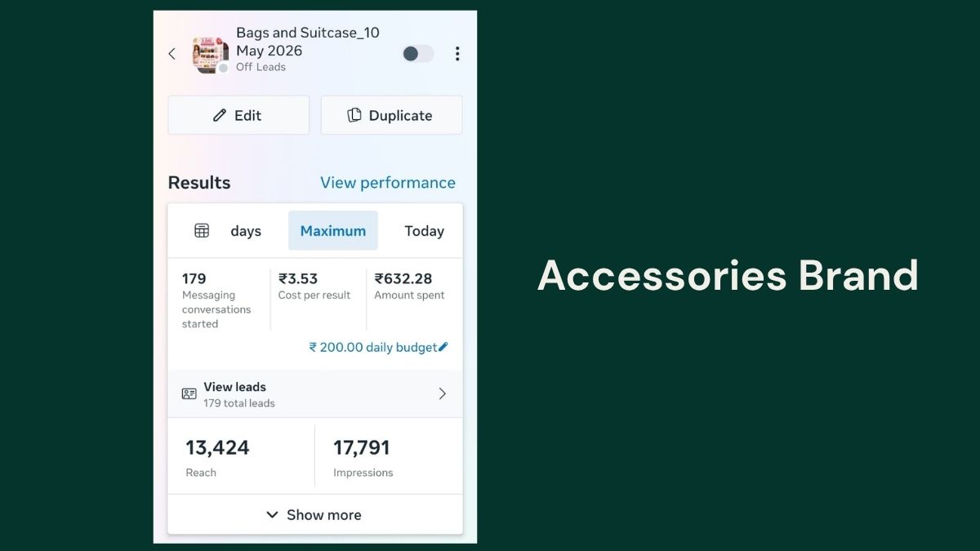Toggle the campaign on/off switch
980x551 pixels.
click(x=418, y=54)
